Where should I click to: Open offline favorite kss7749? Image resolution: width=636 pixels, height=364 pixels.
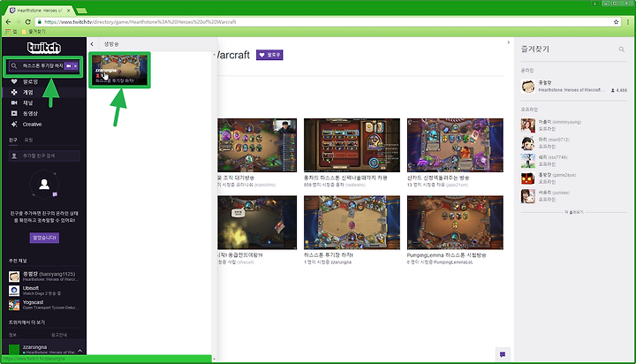pyautogui.click(x=574, y=161)
